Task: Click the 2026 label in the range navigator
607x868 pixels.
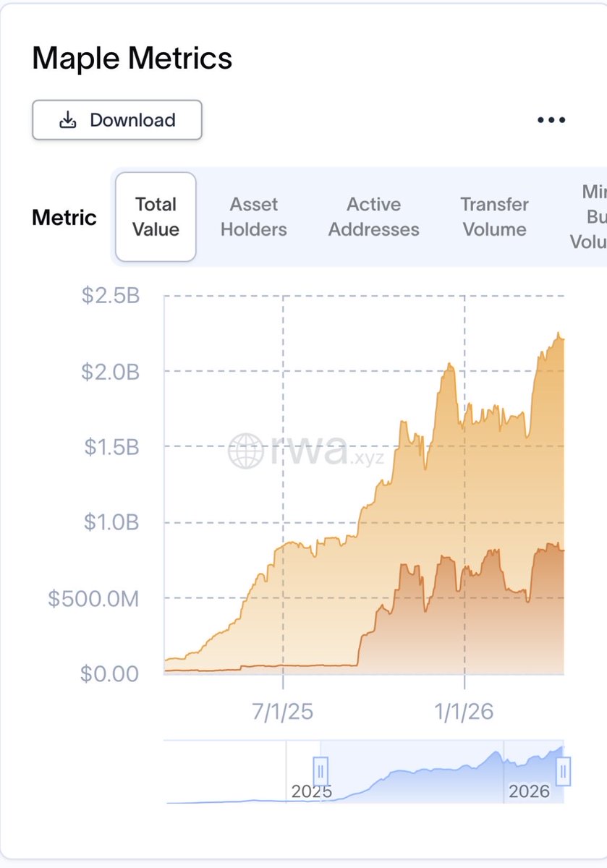Action: tap(529, 791)
